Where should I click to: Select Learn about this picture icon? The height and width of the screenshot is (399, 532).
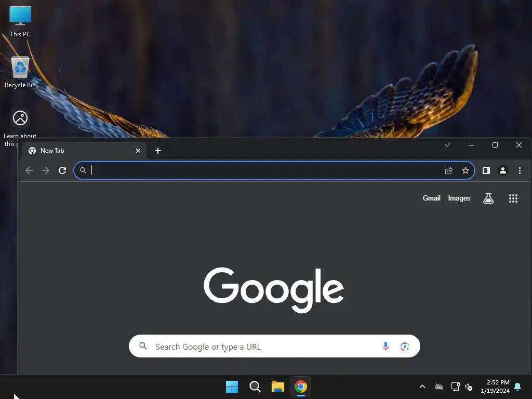[x=20, y=128]
